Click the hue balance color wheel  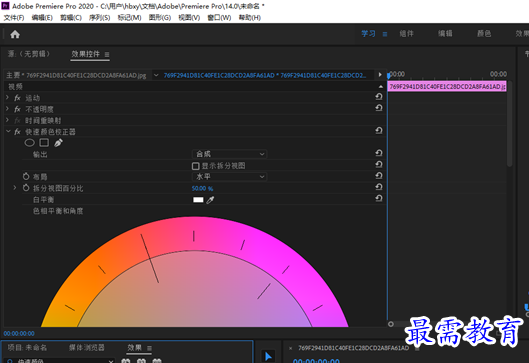coord(195,272)
